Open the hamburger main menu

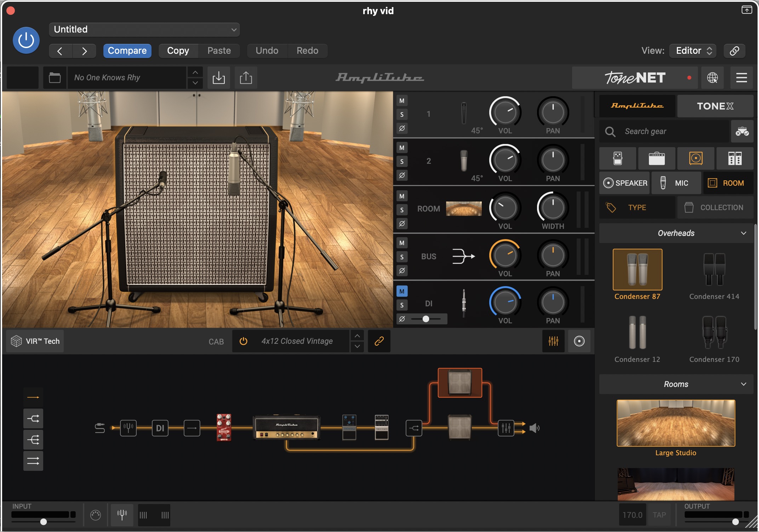741,77
